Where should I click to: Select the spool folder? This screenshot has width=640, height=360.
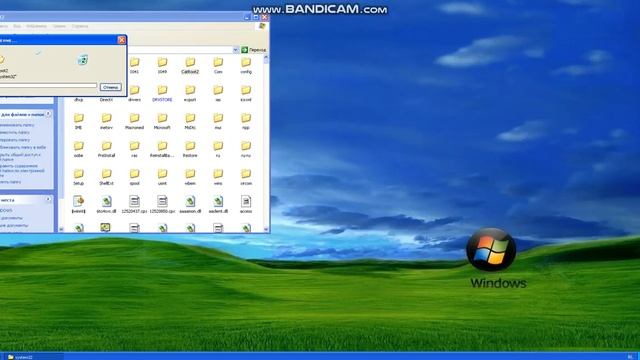[x=134, y=177]
